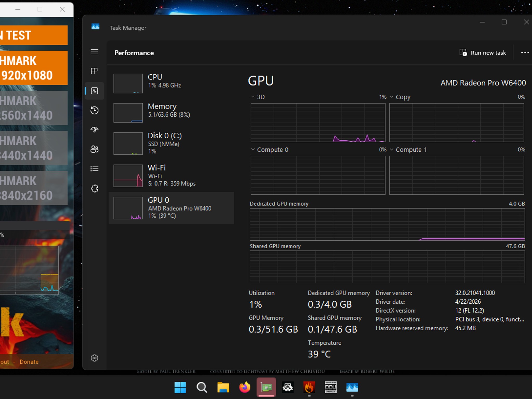Click 1920x1080 benchmark button in left window
The image size is (532, 399).
(x=34, y=68)
